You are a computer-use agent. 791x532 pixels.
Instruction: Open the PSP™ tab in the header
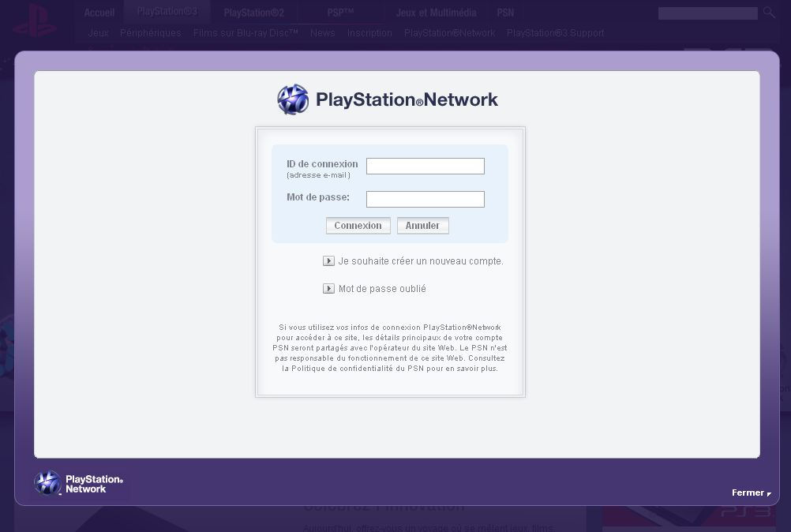pos(340,13)
